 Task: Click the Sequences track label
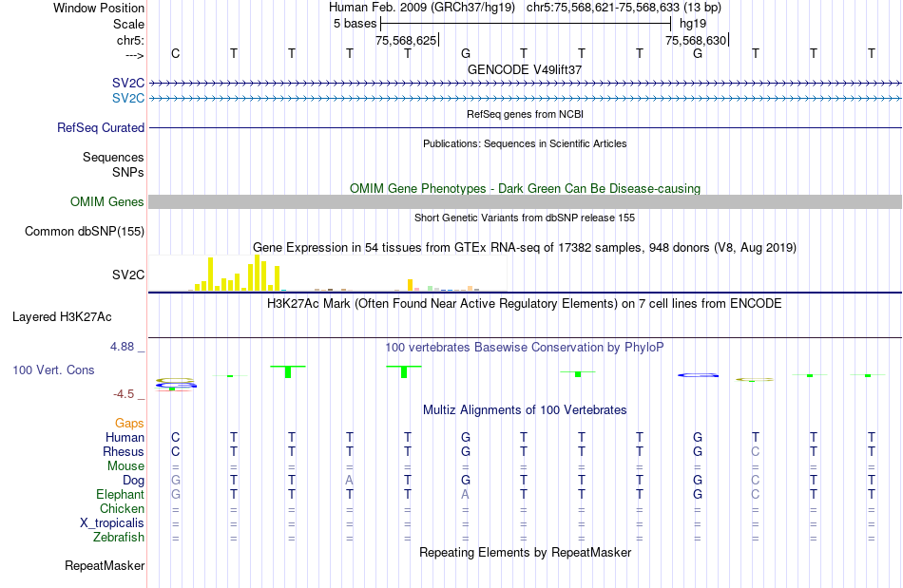113,157
